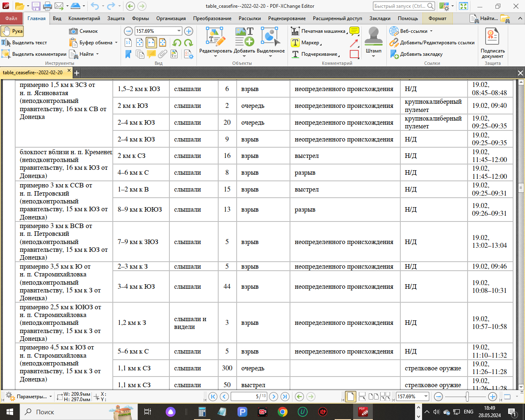Open the Комментарий ribbon tab
Screen dimensions: 525x420
click(84, 18)
